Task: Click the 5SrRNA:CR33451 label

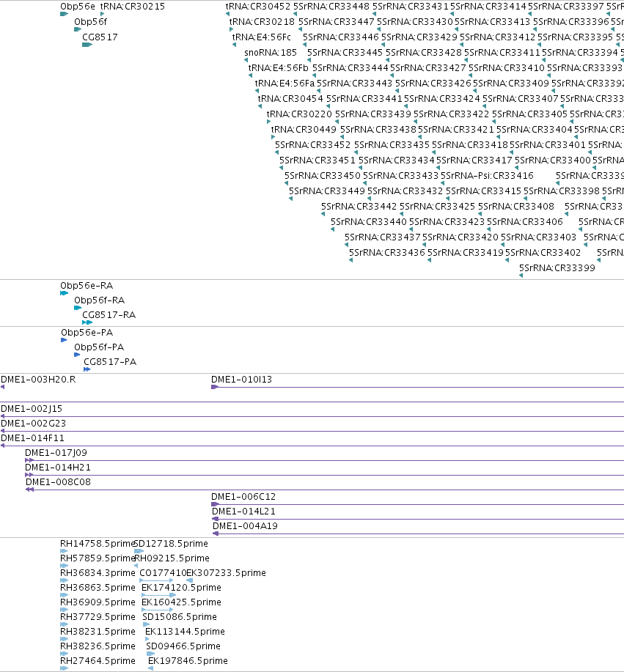Action: (x=317, y=160)
